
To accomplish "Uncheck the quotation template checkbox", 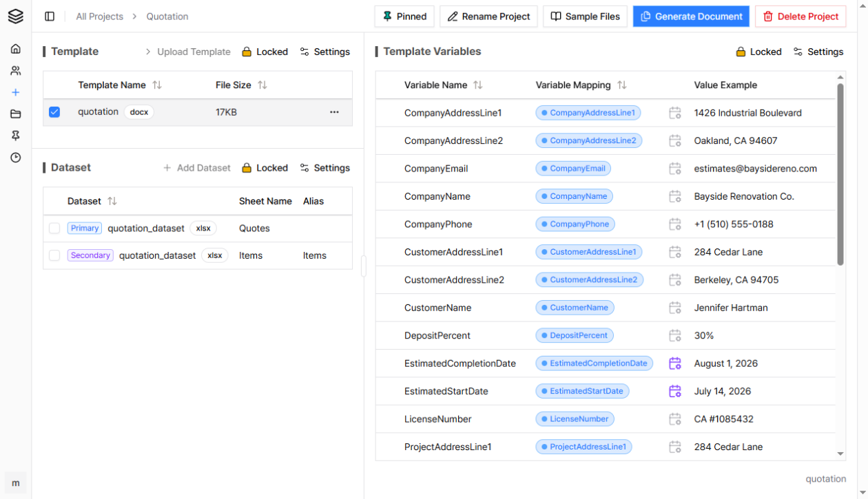I will (x=54, y=112).
